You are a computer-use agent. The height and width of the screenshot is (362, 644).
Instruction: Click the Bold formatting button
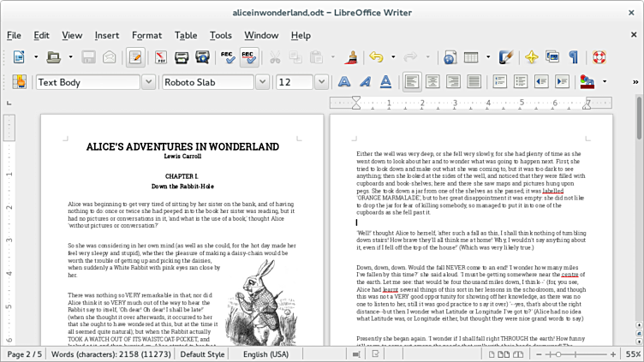coord(344,82)
